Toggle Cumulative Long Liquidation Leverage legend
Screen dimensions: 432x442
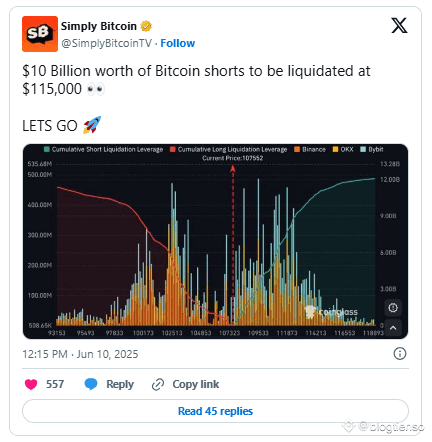click(228, 149)
